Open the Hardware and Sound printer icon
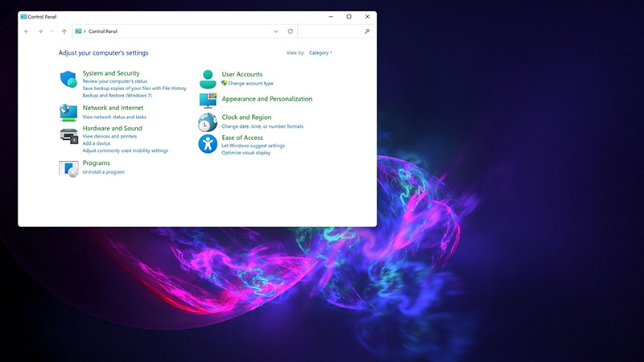Image resolution: width=644 pixels, height=362 pixels. tap(69, 136)
